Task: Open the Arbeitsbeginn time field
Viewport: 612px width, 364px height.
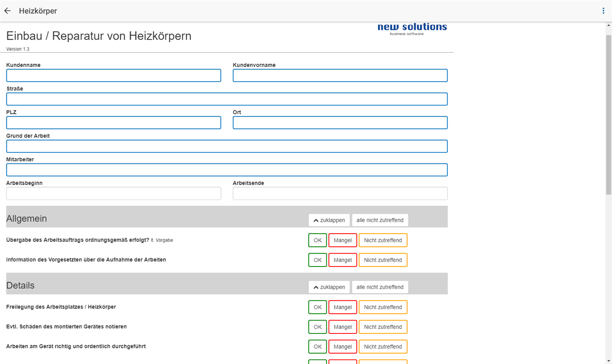Action: pyautogui.click(x=113, y=194)
